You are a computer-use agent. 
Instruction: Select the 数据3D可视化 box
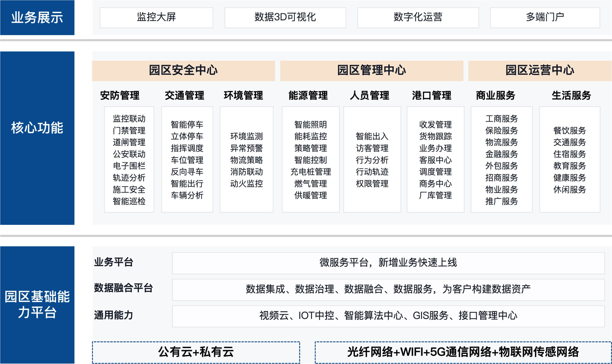[x=285, y=17]
